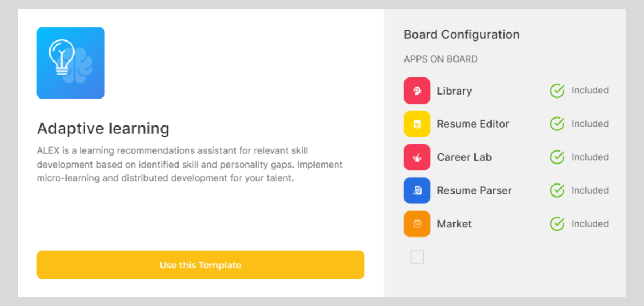Viewport: 644px width, 306px height.
Task: Click the green check icon beside Library
Action: click(x=557, y=91)
